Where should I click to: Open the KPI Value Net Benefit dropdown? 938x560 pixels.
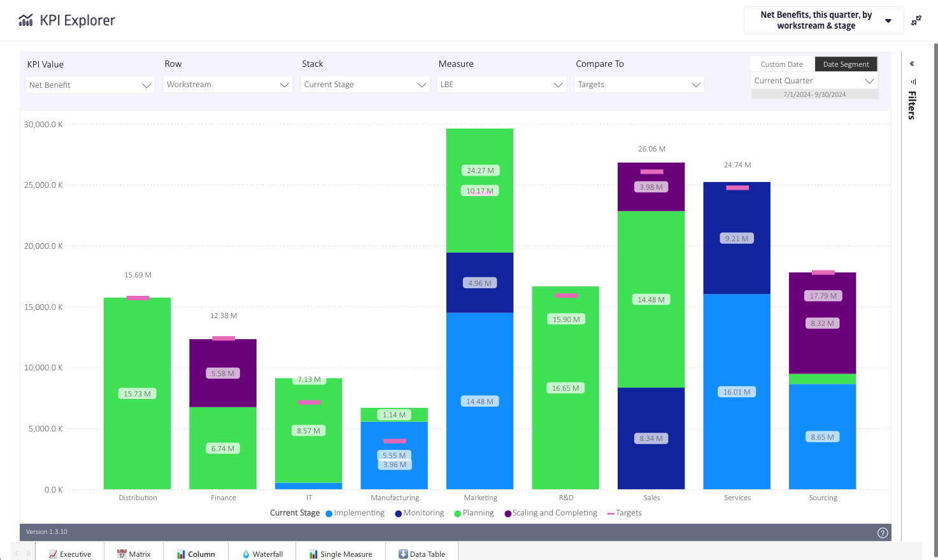[90, 85]
